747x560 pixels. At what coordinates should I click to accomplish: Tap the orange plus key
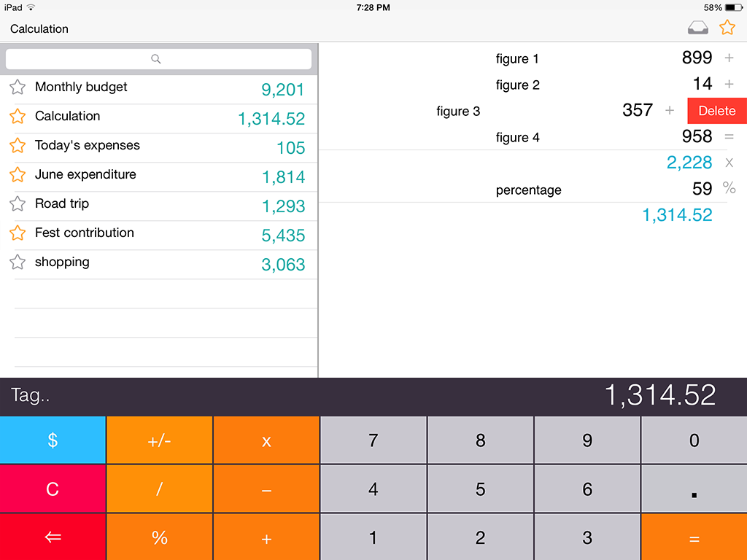(266, 537)
